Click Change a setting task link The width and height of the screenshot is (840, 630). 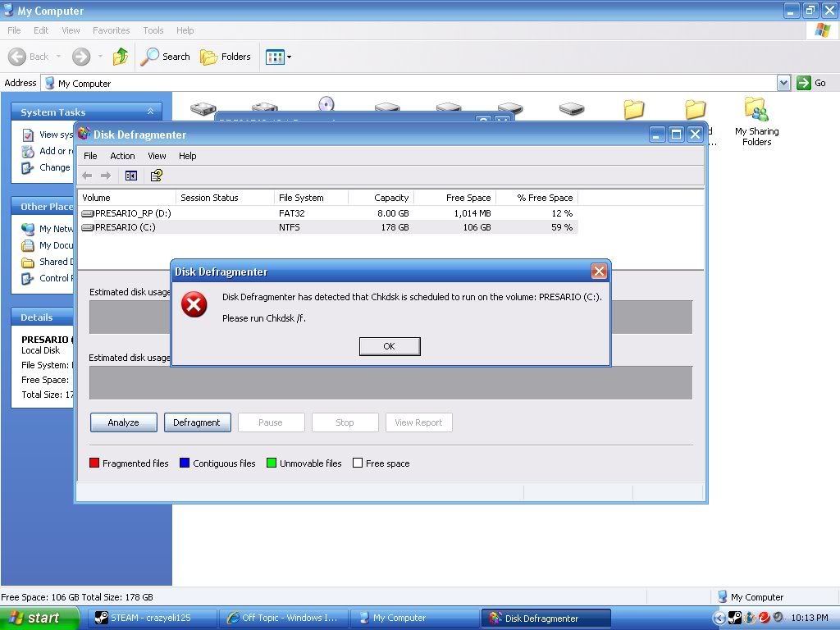(55, 167)
